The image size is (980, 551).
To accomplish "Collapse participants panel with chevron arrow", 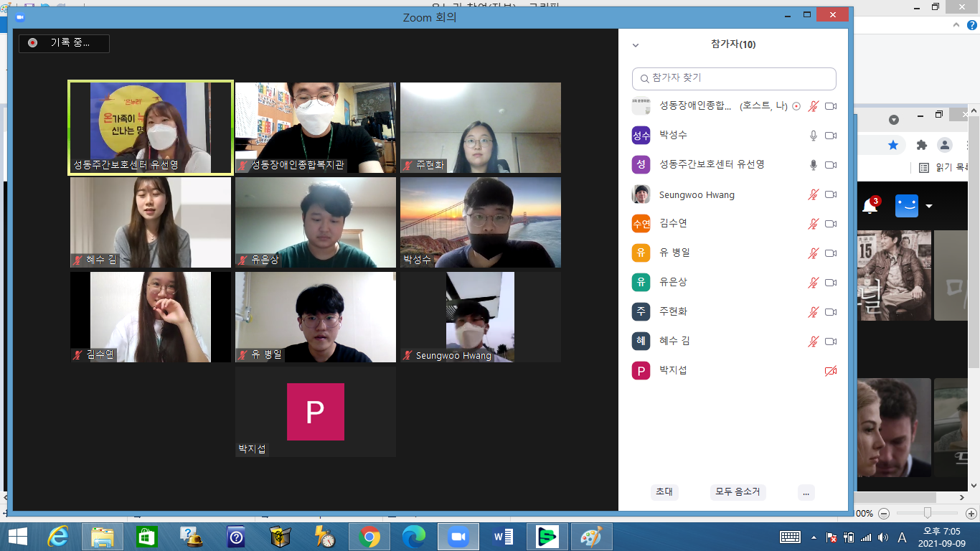I will click(635, 45).
